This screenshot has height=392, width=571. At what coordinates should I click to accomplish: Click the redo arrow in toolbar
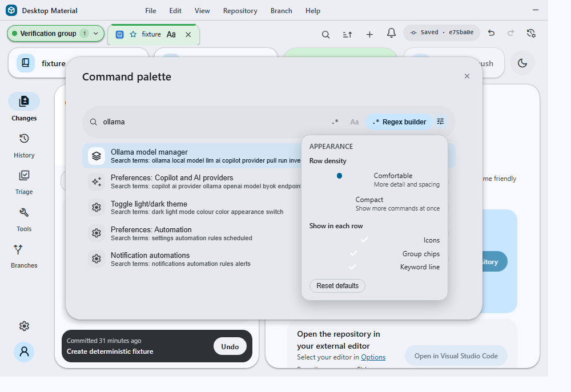tap(511, 33)
